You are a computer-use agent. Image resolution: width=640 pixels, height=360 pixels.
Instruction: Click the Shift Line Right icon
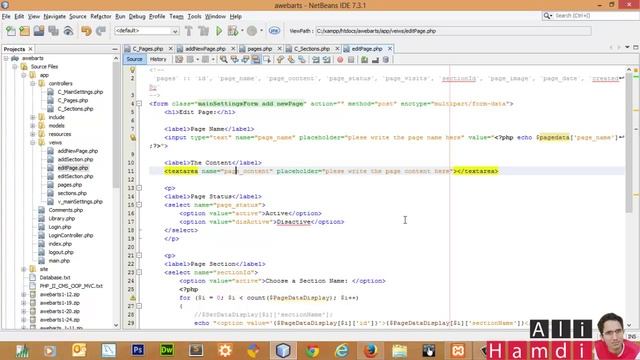(327, 60)
